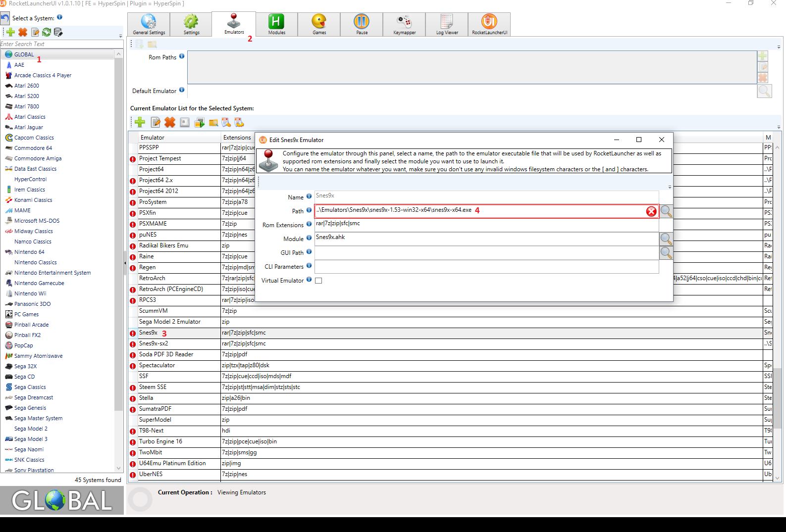Viewport: 786px width, 532px height.
Task: Click info icon next to Default Emulator
Action: pyautogui.click(x=182, y=90)
